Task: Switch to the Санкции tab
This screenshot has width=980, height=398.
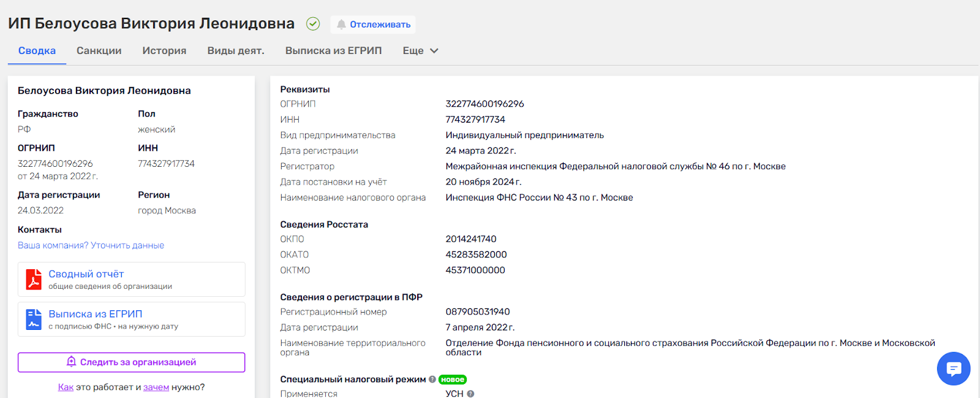Action: tap(99, 51)
